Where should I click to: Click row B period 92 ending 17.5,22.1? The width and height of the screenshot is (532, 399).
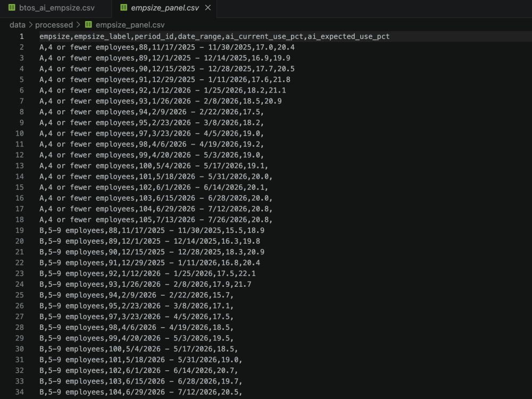[147, 273]
